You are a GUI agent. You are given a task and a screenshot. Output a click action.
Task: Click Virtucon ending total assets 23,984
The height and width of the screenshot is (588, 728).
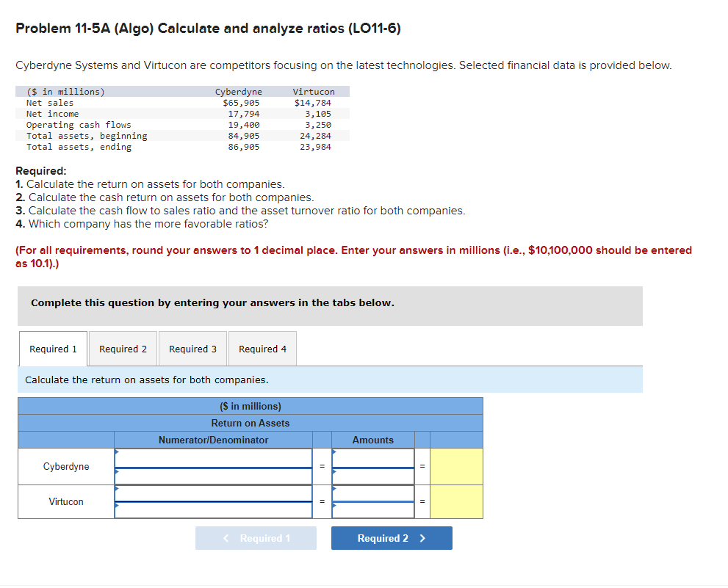click(x=315, y=147)
